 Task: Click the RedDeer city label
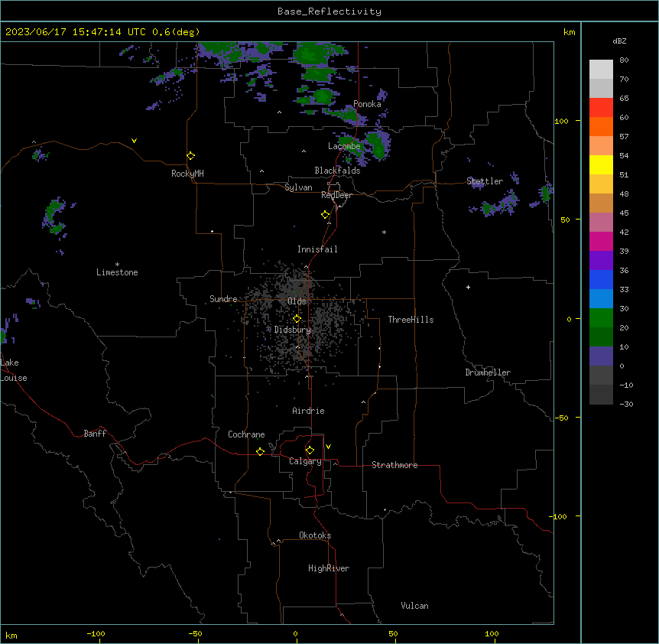coord(336,195)
